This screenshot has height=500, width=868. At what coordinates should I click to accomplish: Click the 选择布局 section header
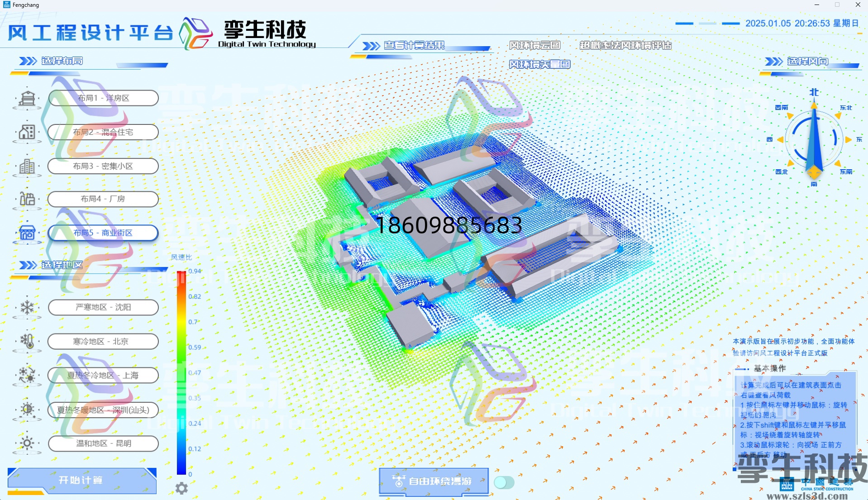pyautogui.click(x=62, y=61)
